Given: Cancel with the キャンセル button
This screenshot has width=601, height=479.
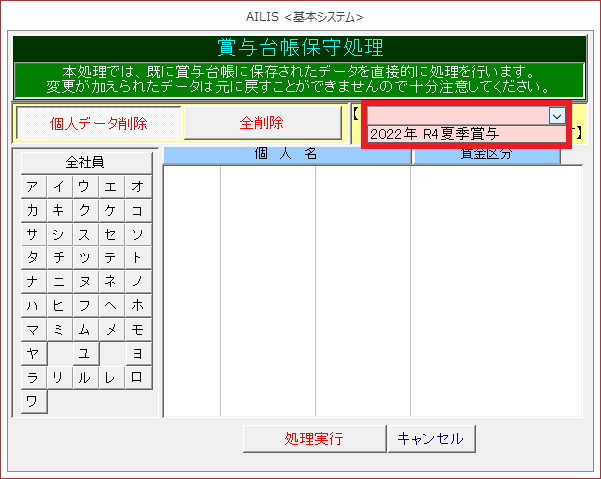Looking at the screenshot, I should point(431,439).
